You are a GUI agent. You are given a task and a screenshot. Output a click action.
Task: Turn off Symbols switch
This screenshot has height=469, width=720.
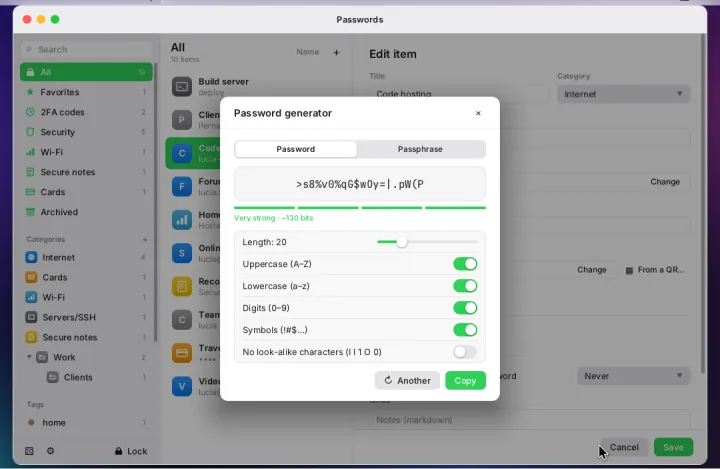click(465, 330)
